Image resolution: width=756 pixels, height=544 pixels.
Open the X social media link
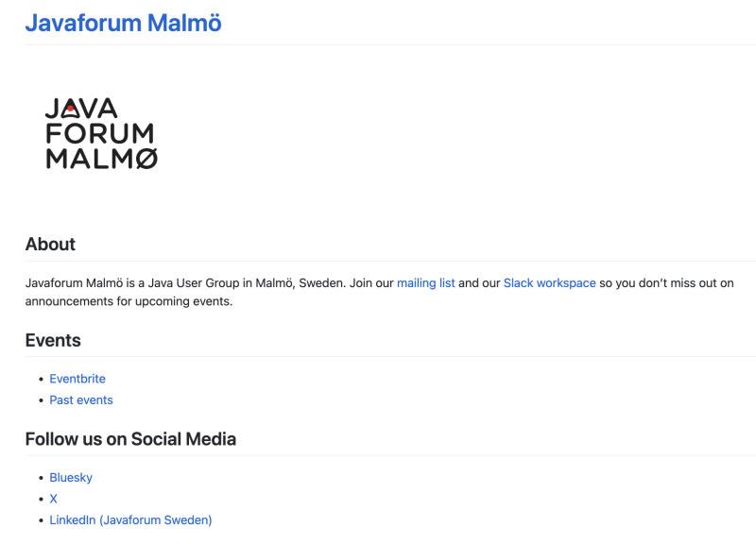[x=54, y=499]
